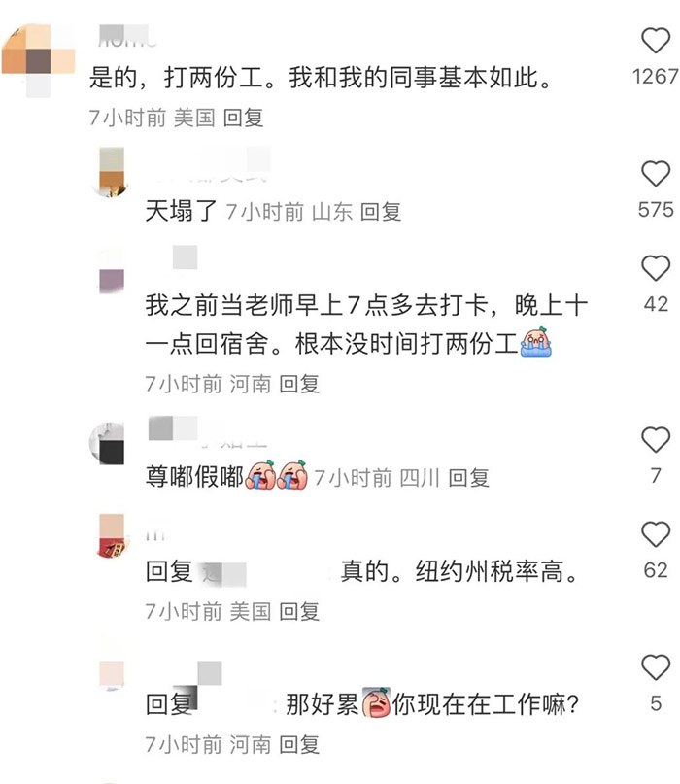Tap the heart on 那好累 reply
Screen dimensions: 680x784
pyautogui.click(x=656, y=667)
